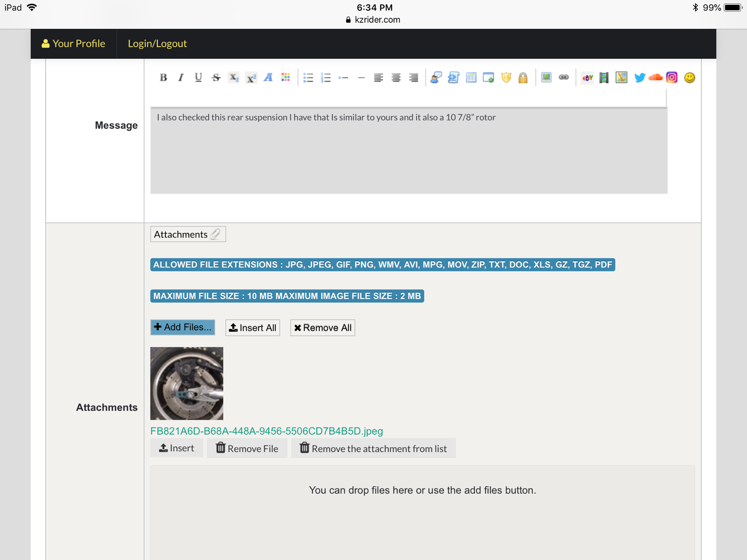Apply italic formatting
This screenshot has height=560, width=747.
click(x=181, y=77)
